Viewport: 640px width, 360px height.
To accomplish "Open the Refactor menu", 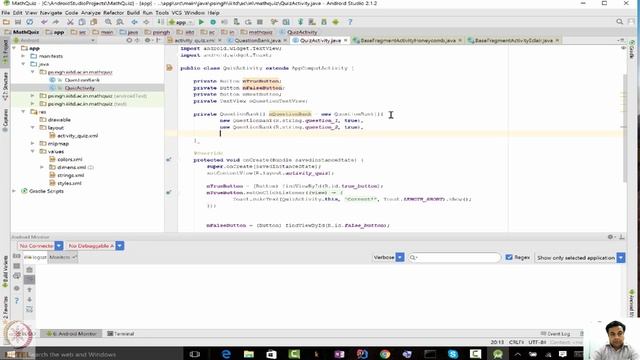I will [x=113, y=13].
